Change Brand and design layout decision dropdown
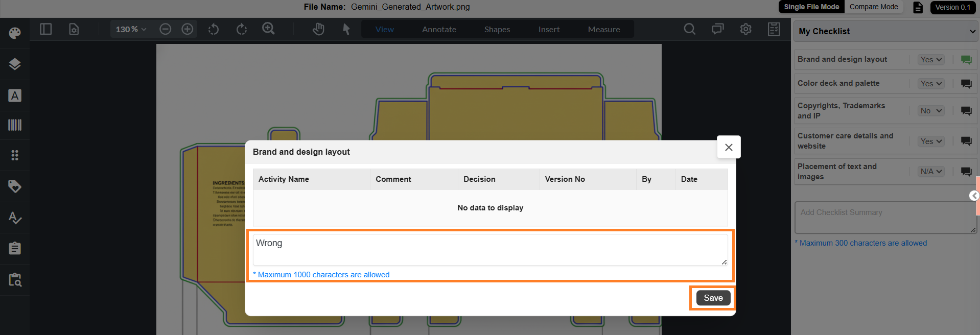 (x=931, y=60)
